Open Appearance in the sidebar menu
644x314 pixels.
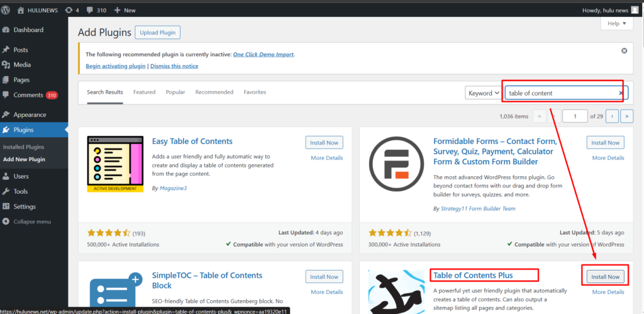(x=30, y=115)
